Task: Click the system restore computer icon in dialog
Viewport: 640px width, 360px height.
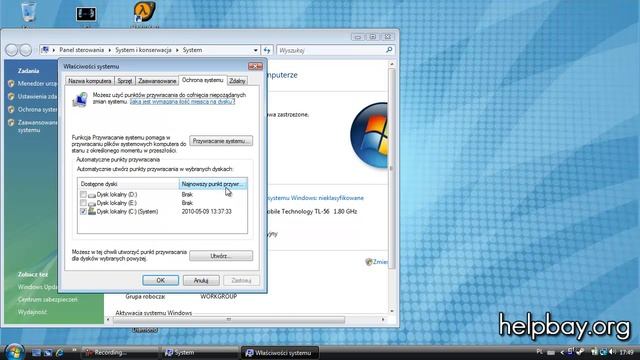Action: 80,100
